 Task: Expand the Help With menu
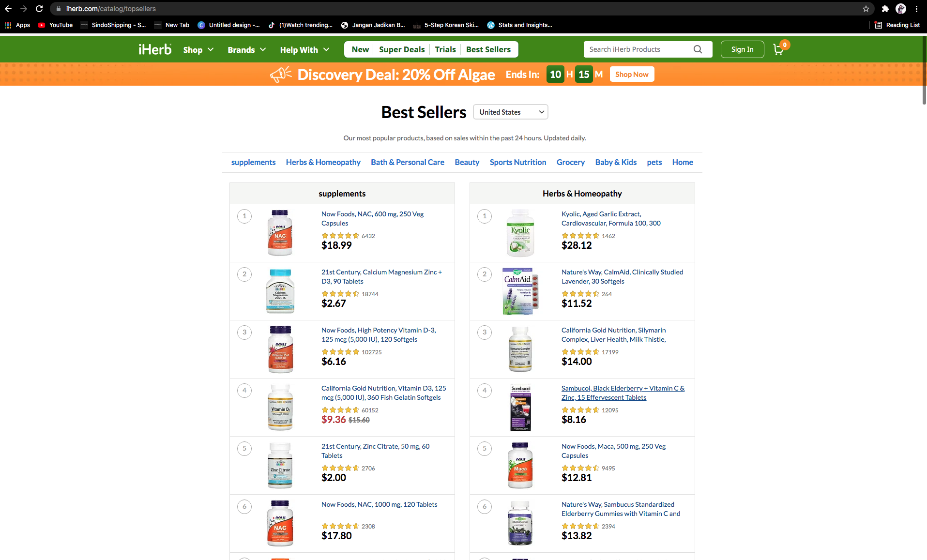click(x=304, y=50)
